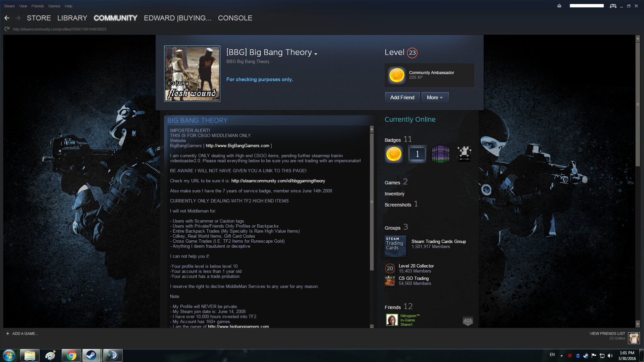Viewport: 644px width, 362px height.
Task: Click the pixel character badge icon
Action: [464, 154]
